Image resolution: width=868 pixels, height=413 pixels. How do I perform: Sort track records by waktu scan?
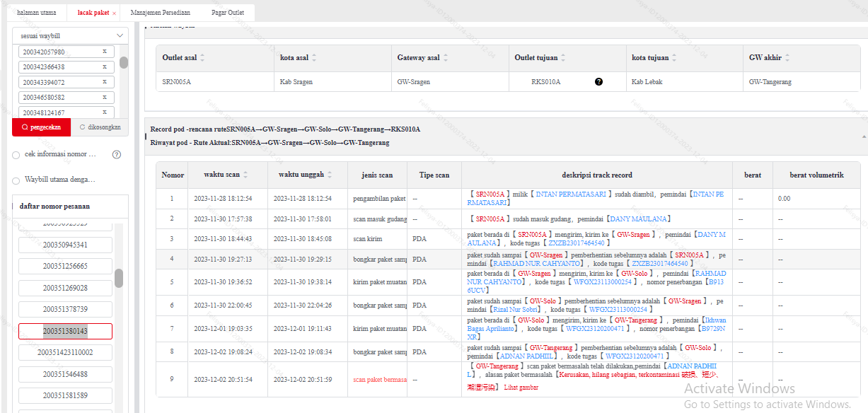click(x=245, y=175)
